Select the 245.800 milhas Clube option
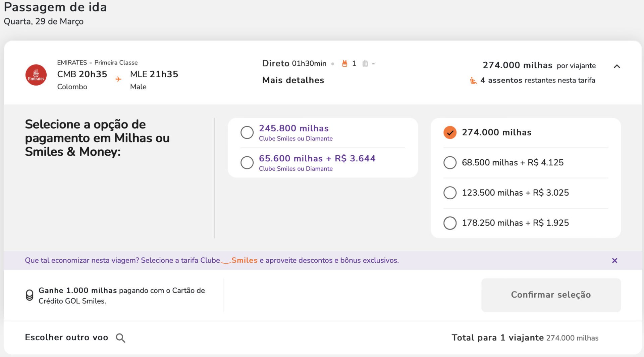644x357 pixels. tap(247, 133)
